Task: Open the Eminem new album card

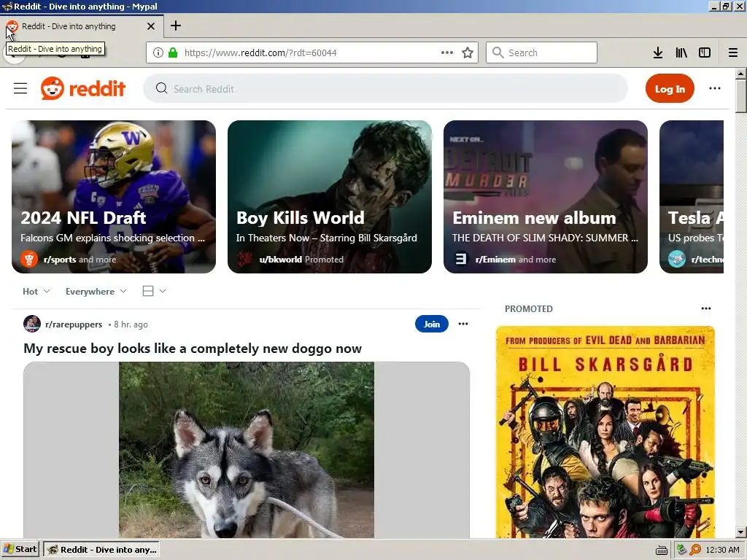Action: click(546, 197)
